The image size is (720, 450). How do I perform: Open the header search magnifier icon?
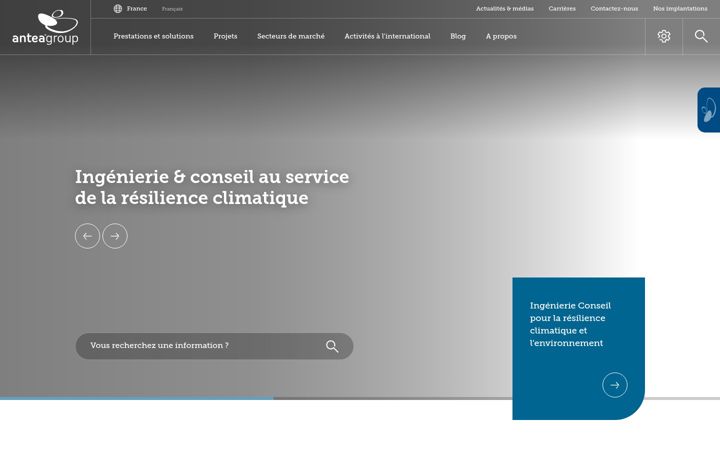tap(701, 36)
